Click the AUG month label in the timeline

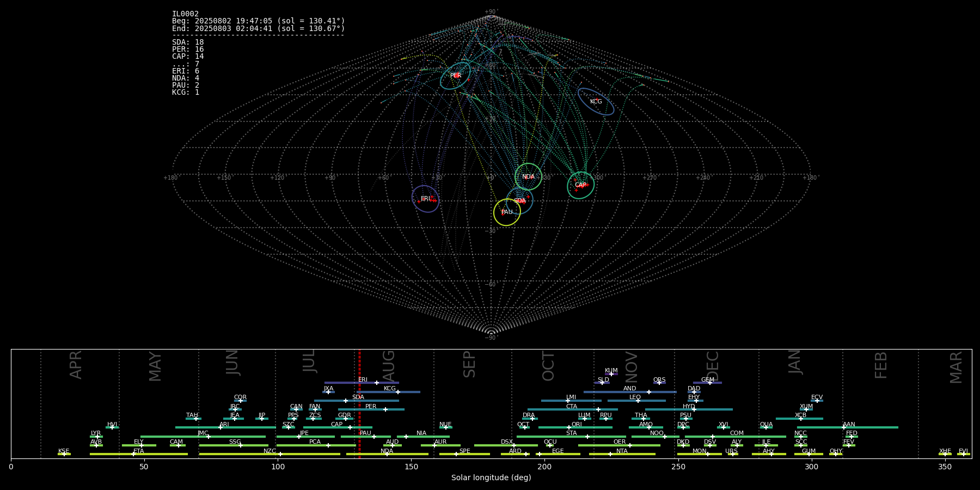[389, 365]
